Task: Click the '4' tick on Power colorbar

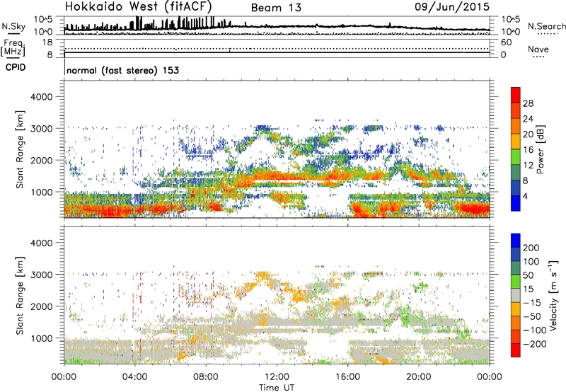Action: pos(525,196)
